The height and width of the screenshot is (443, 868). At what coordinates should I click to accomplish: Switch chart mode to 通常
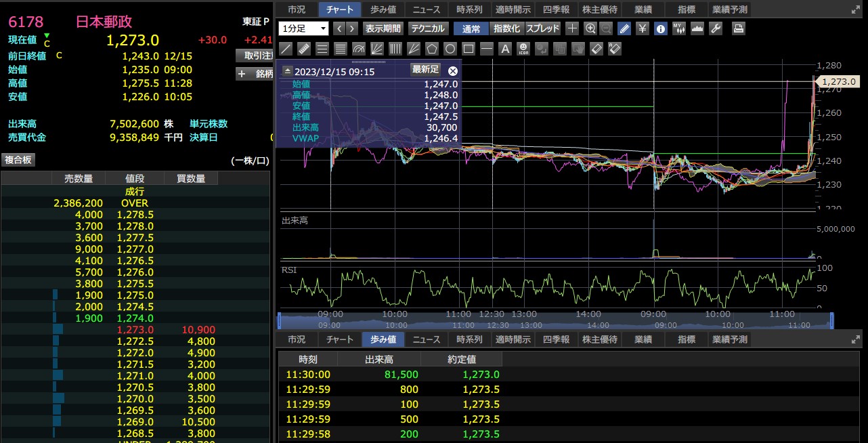[471, 28]
